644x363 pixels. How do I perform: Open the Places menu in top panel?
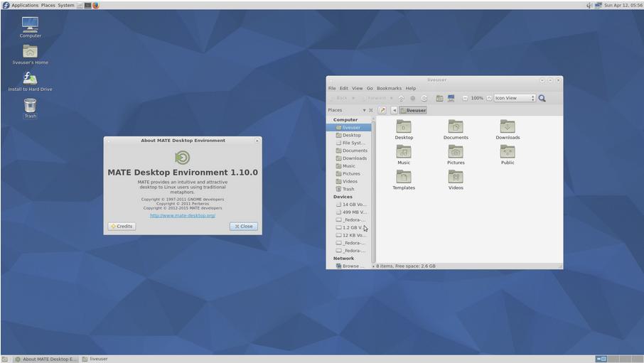click(48, 6)
